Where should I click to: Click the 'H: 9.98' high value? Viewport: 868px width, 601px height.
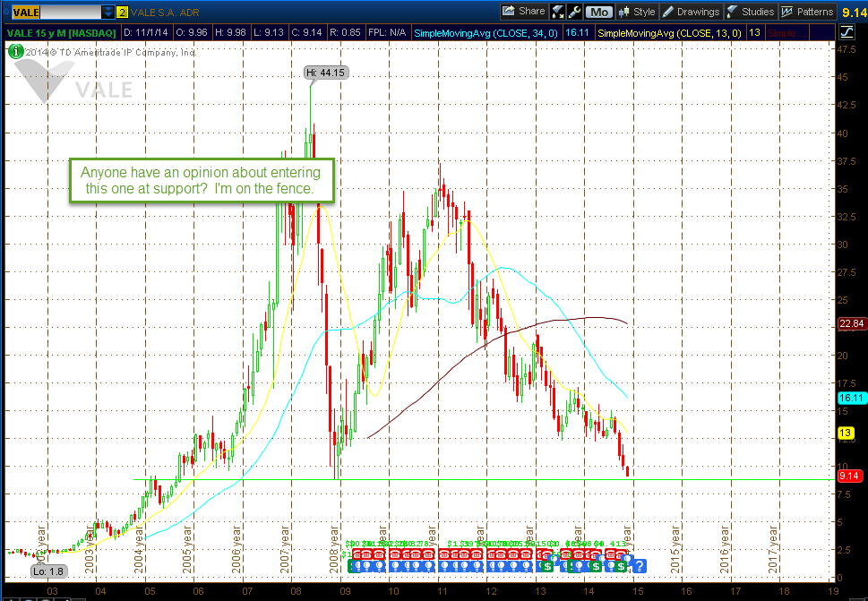(230, 32)
